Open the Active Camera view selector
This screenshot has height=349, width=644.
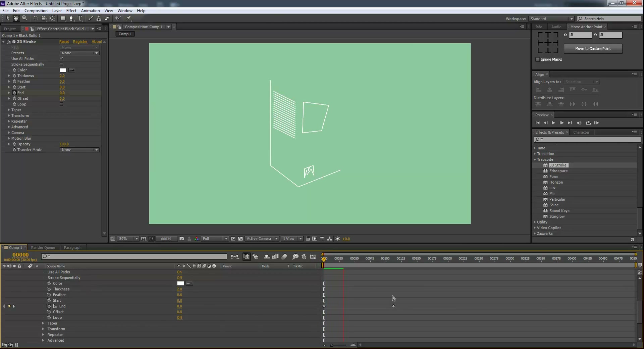(262, 239)
